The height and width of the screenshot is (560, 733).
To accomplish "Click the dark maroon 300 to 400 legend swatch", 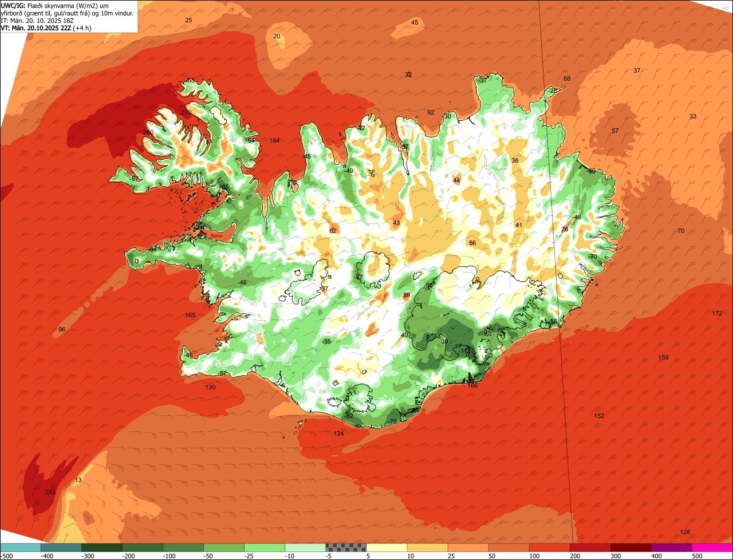I will point(630,547).
